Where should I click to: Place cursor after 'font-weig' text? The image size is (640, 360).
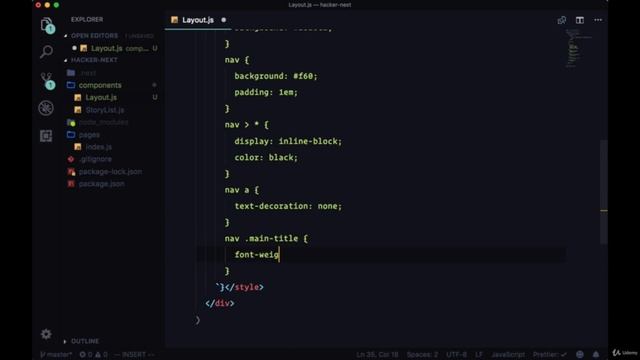[279, 255]
